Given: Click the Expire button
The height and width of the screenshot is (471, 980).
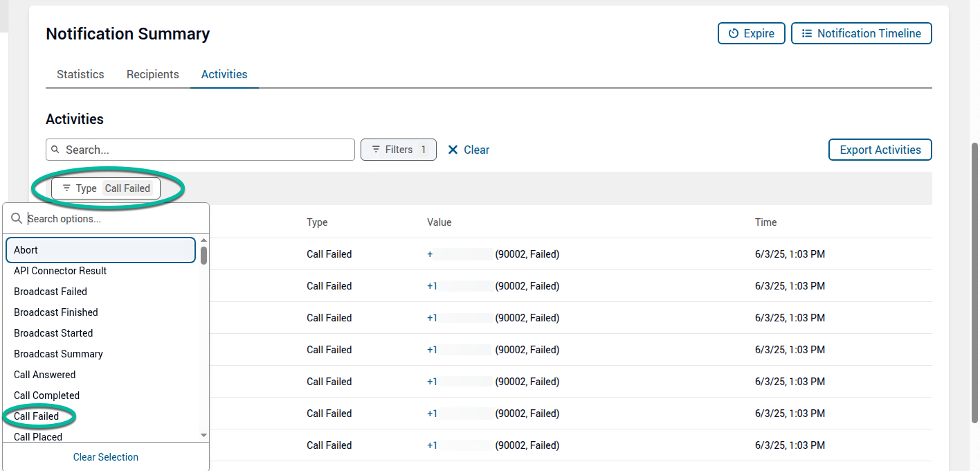Looking at the screenshot, I should [752, 33].
